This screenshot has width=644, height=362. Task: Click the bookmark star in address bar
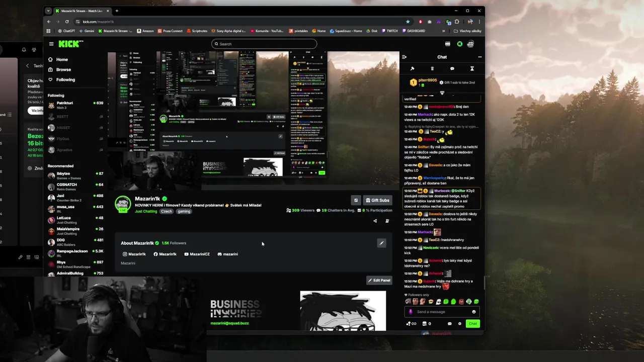click(x=408, y=22)
